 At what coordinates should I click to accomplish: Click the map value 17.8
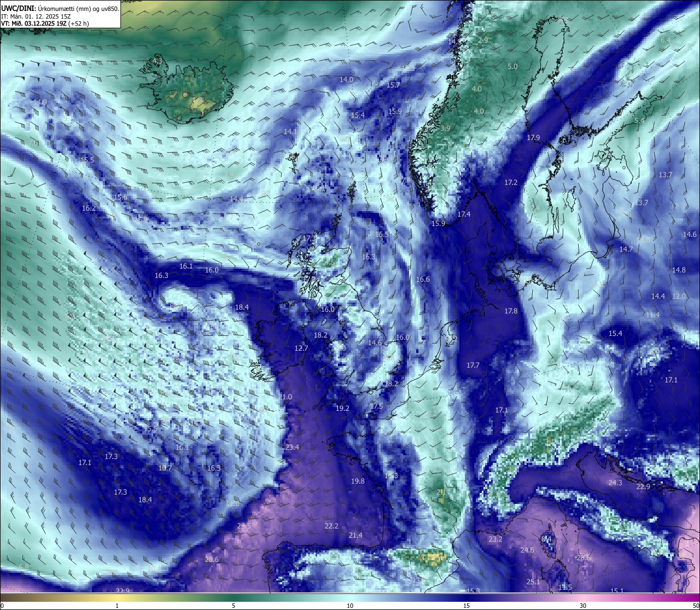point(511,311)
